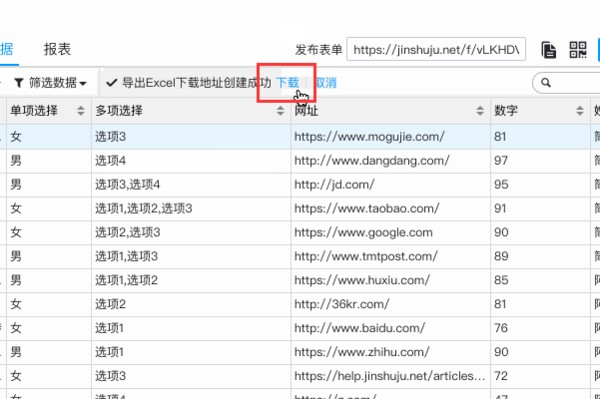Click the number 76 cell
Image resolution: width=600 pixels, height=399 pixels.
tap(540, 328)
